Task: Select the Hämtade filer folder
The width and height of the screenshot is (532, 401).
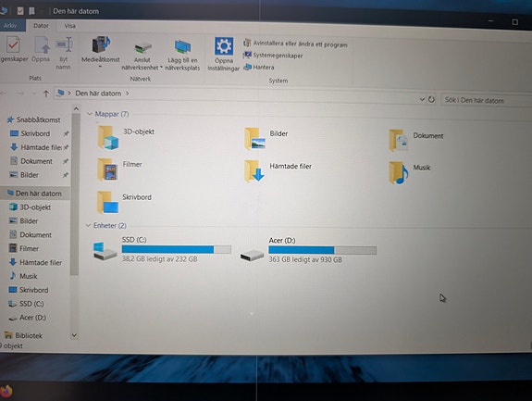Action: coord(278,170)
